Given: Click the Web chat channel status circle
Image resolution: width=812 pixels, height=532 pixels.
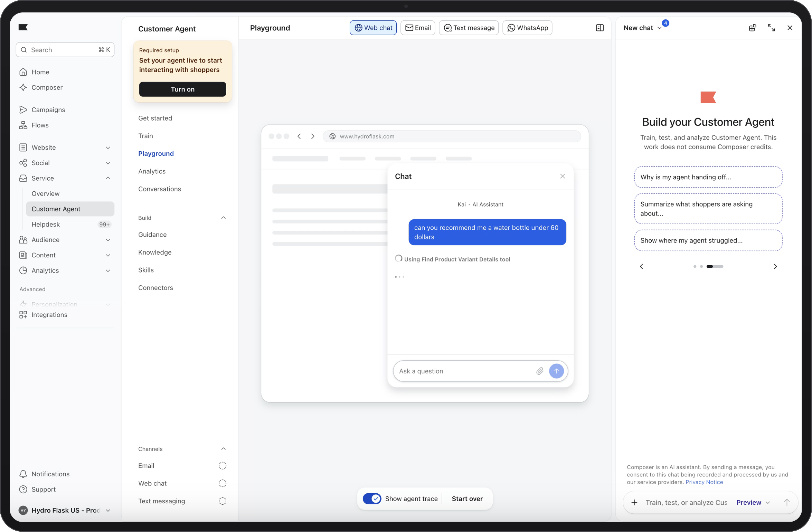Looking at the screenshot, I should point(222,483).
